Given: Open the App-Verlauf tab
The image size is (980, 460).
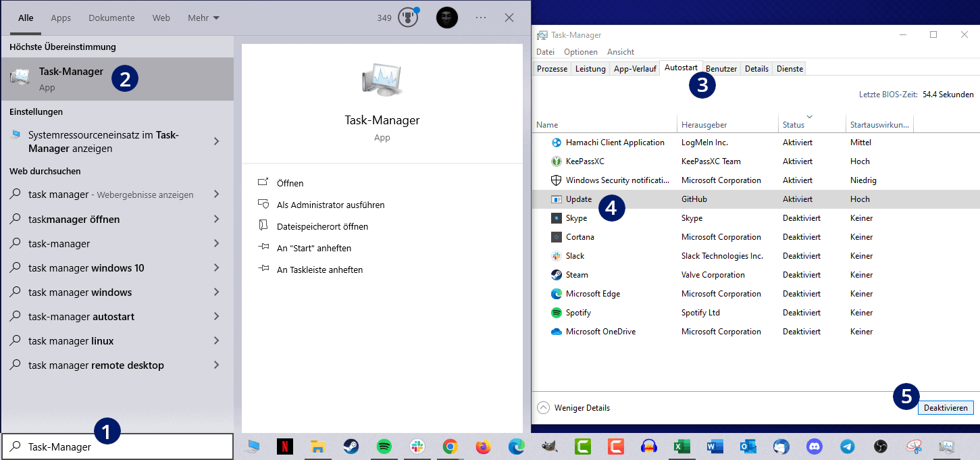Looking at the screenshot, I should 635,69.
